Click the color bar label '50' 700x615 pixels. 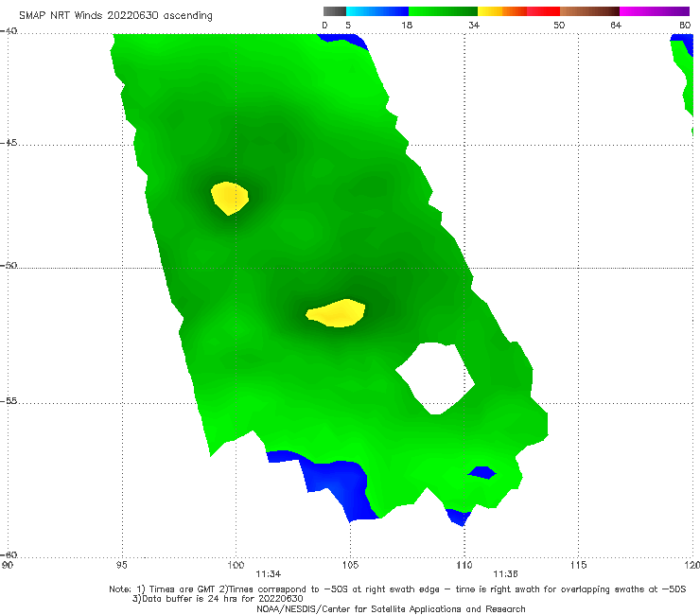pos(559,25)
